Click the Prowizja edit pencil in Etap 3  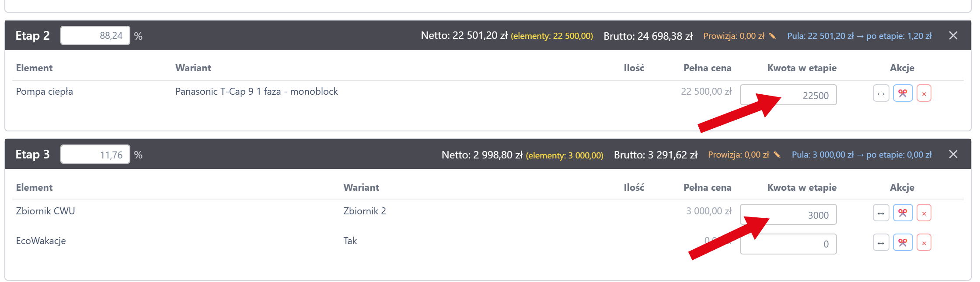point(777,155)
